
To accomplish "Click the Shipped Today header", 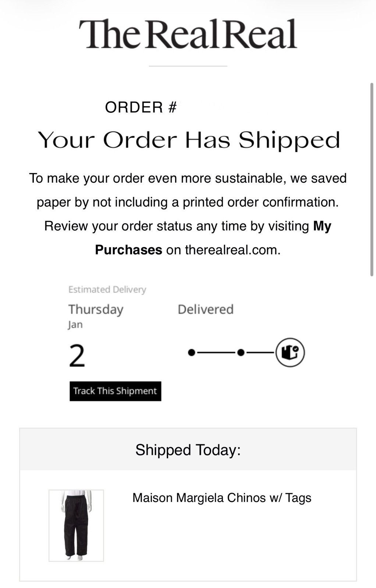I will 188,450.
